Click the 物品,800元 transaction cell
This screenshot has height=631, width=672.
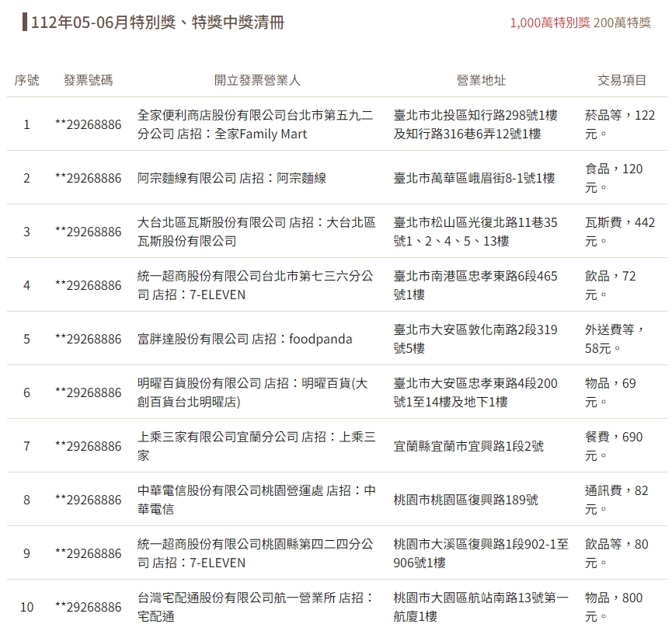coord(614,607)
